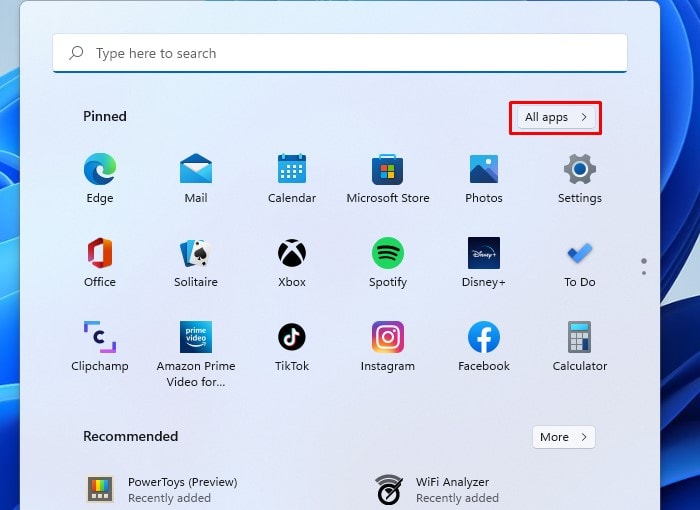
Task: Start the Solitaire game
Action: click(x=196, y=262)
